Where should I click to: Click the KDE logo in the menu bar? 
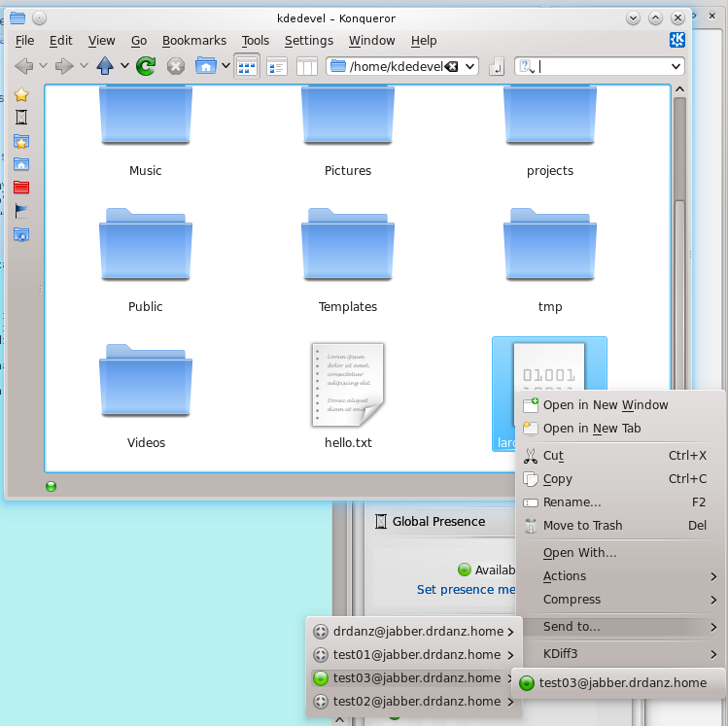pyautogui.click(x=676, y=40)
